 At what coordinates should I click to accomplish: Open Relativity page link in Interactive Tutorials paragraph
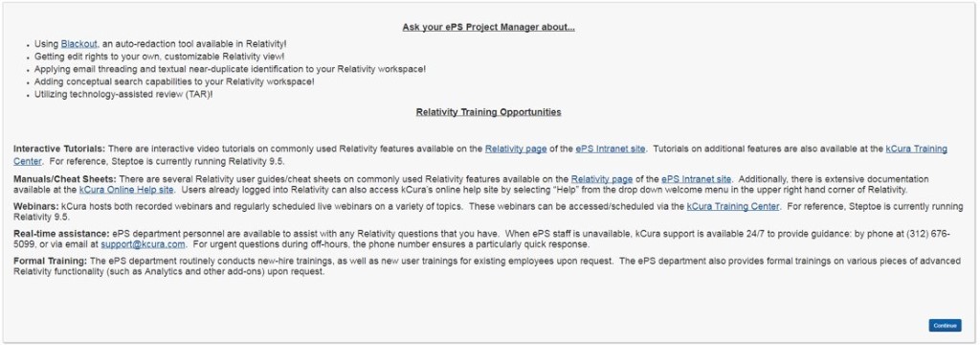pyautogui.click(x=516, y=149)
